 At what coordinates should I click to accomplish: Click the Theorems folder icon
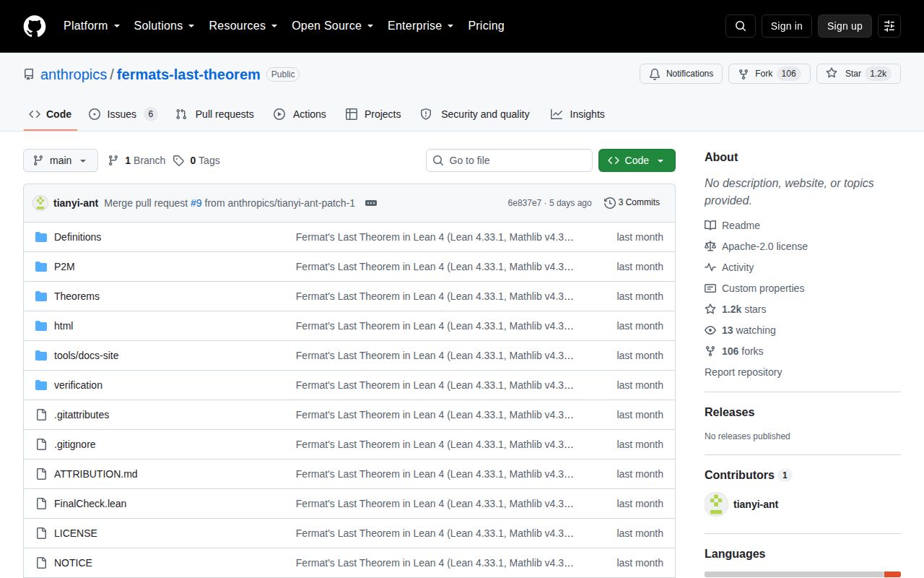pos(41,296)
